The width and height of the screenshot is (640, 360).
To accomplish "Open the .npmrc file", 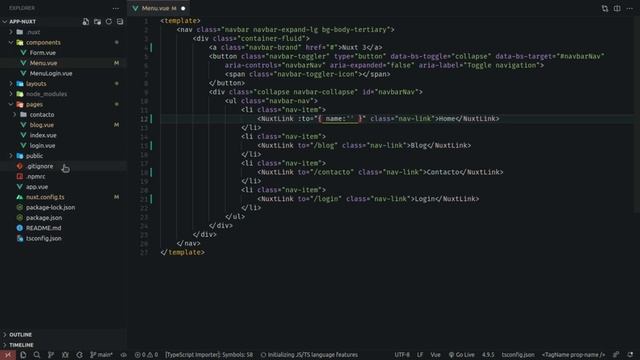I will point(63,177).
